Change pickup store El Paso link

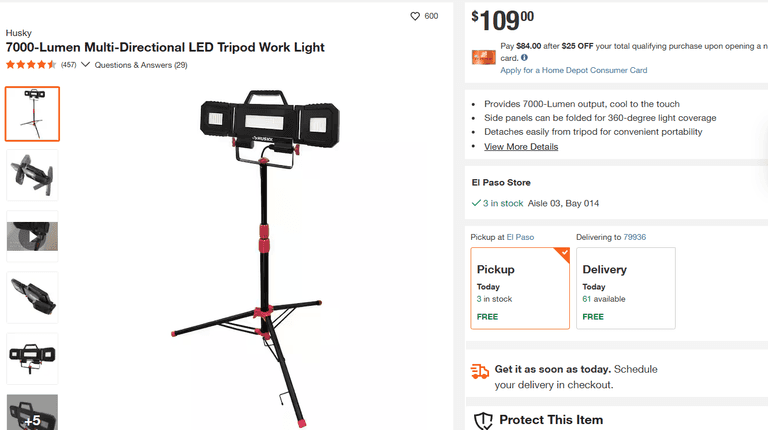(x=520, y=237)
